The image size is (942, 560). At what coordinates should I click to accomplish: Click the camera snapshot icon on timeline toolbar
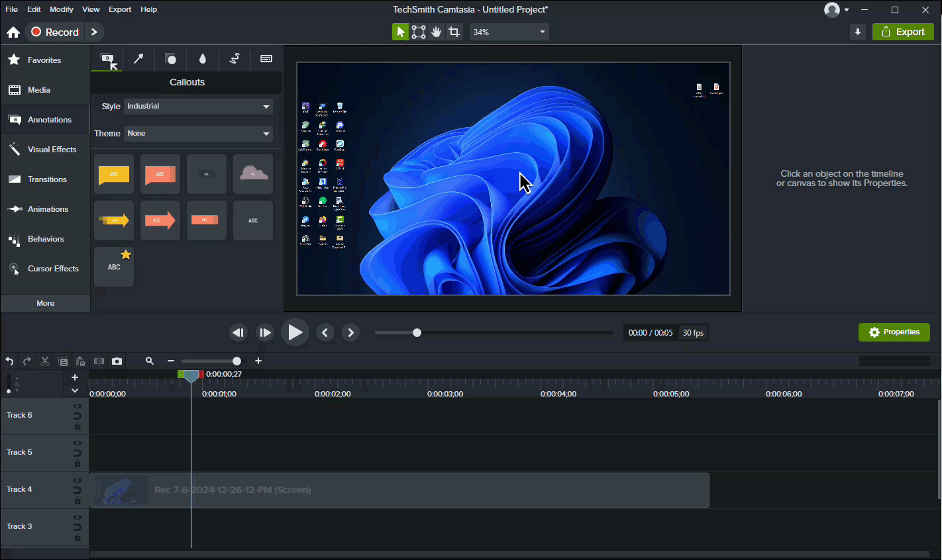(117, 361)
